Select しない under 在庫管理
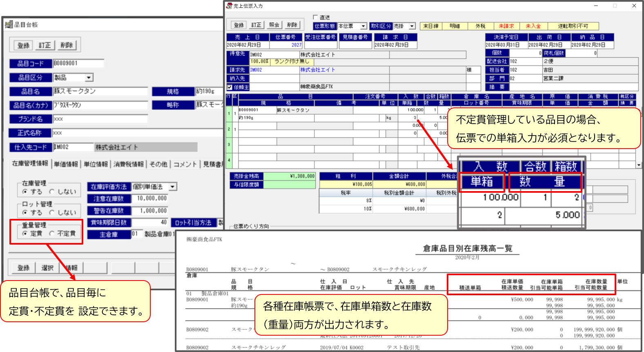Screen dimensions: 644x352 click(x=52, y=192)
